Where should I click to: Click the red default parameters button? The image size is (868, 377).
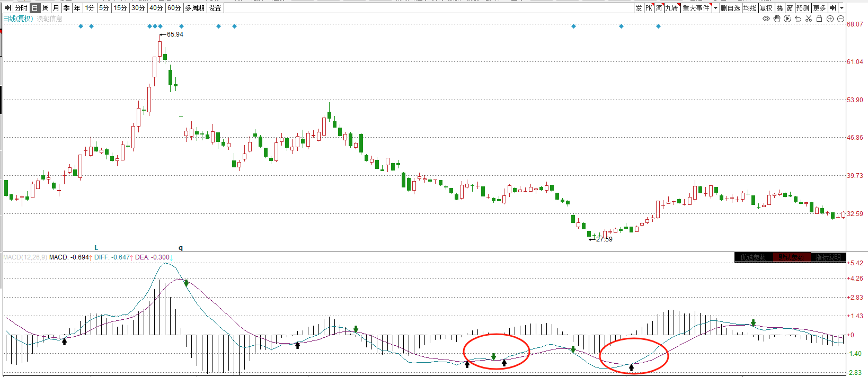pyautogui.click(x=791, y=257)
